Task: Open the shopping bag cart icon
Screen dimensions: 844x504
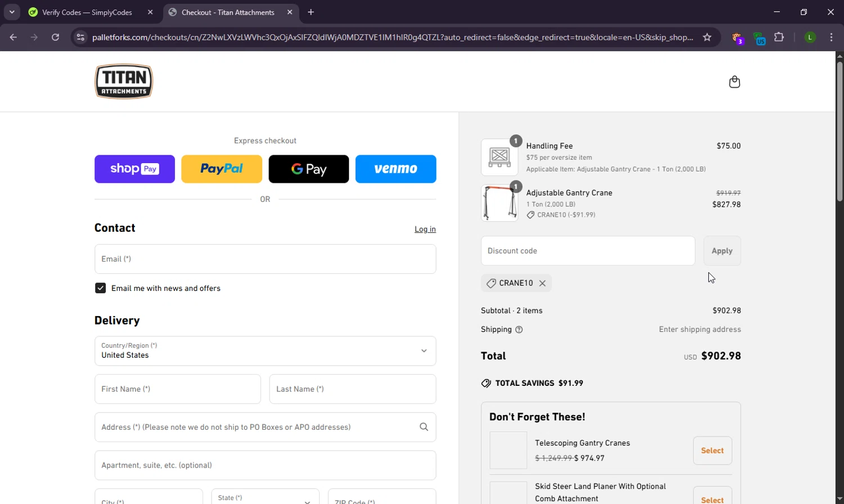Action: 734,82
